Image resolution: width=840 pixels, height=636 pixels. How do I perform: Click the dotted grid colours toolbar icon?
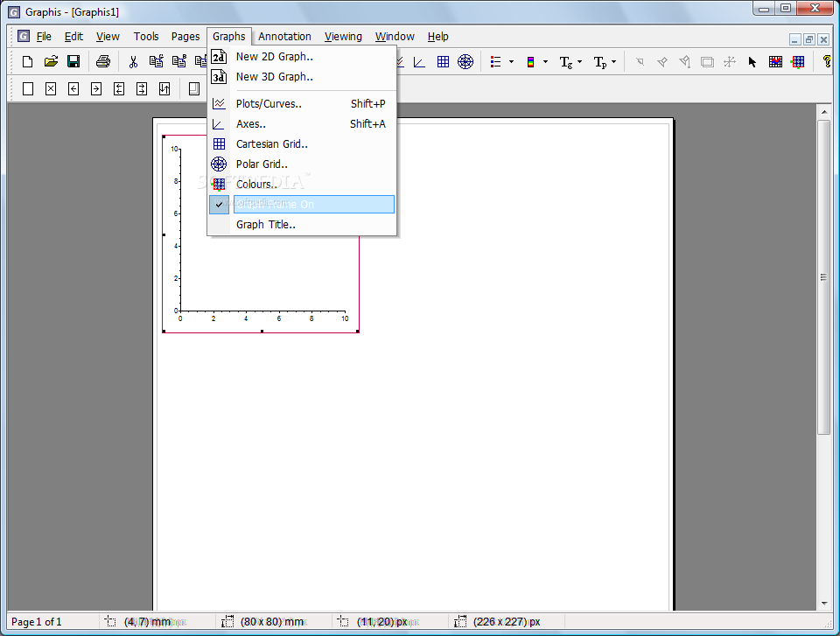pos(798,62)
